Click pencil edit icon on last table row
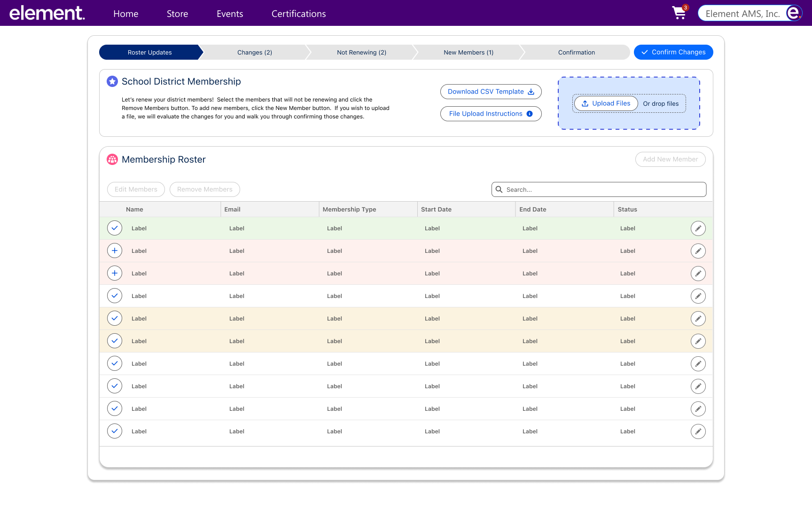The image size is (812, 525). 698,431
